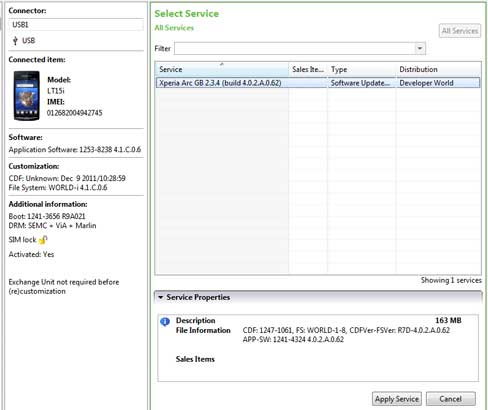Click the USB1 connector field
Viewport: 488px width, 410px height.
[x=76, y=25]
